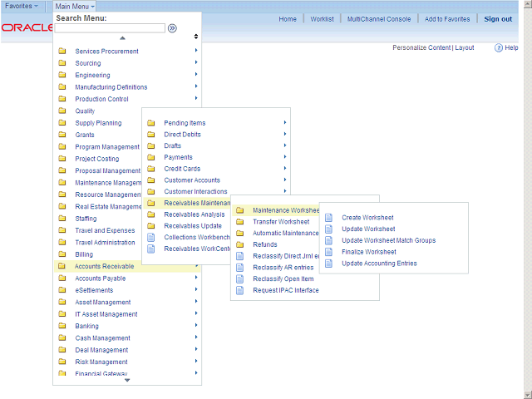This screenshot has height=399, width=532.
Task: Click the Drafts folder icon
Action: coord(151,145)
